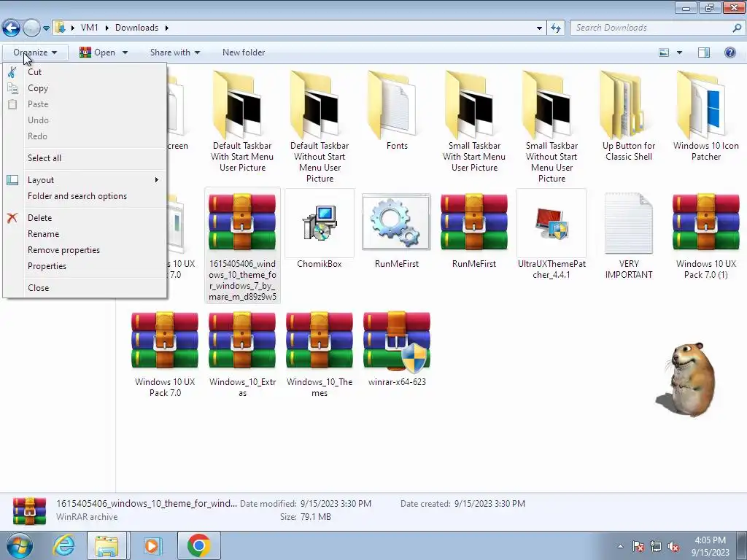This screenshot has height=560, width=747.
Task: Click the Forward navigation arrow
Action: [x=31, y=28]
